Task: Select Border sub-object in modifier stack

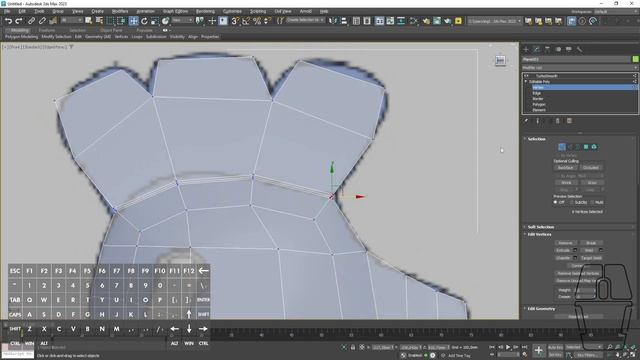Action: point(538,99)
